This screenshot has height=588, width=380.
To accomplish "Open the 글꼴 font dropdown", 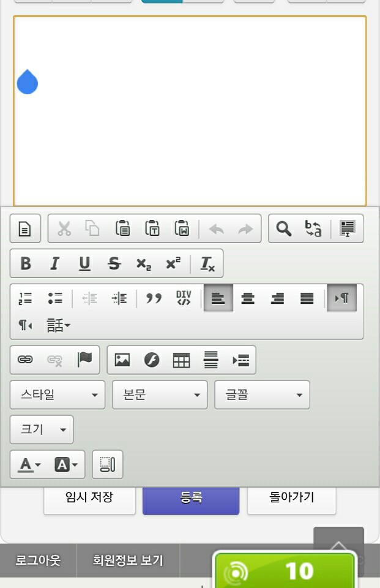I will click(262, 394).
